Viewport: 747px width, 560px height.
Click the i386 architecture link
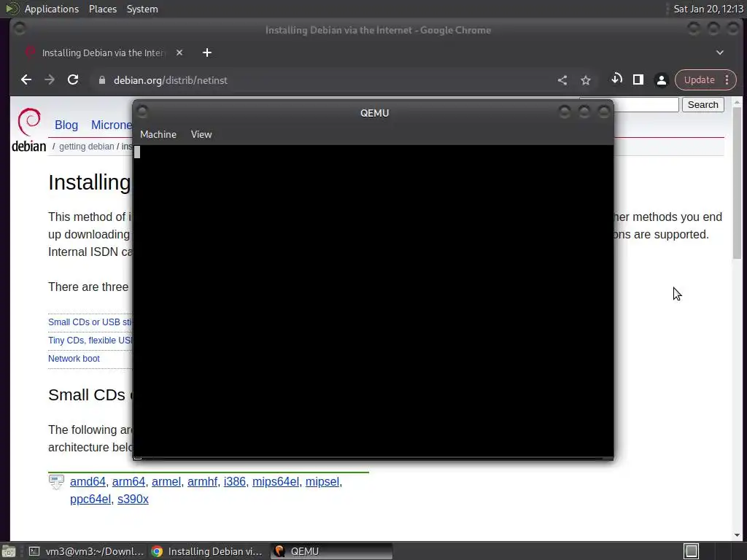[235, 481]
